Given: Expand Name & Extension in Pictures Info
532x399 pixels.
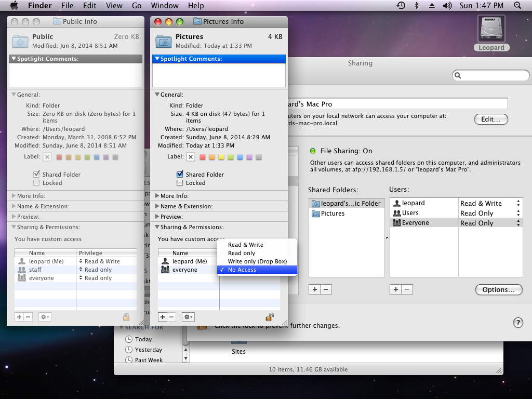Looking at the screenshot, I should point(157,206).
